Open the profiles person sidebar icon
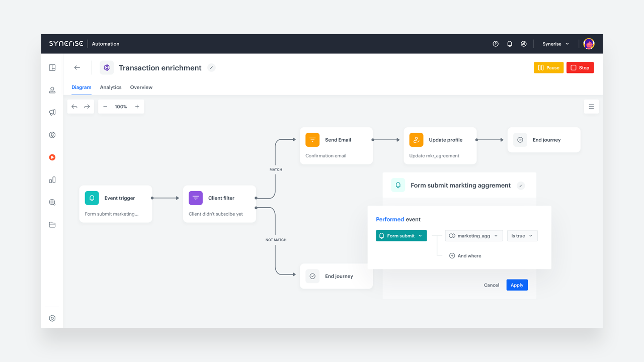The height and width of the screenshot is (362, 644). [52, 90]
